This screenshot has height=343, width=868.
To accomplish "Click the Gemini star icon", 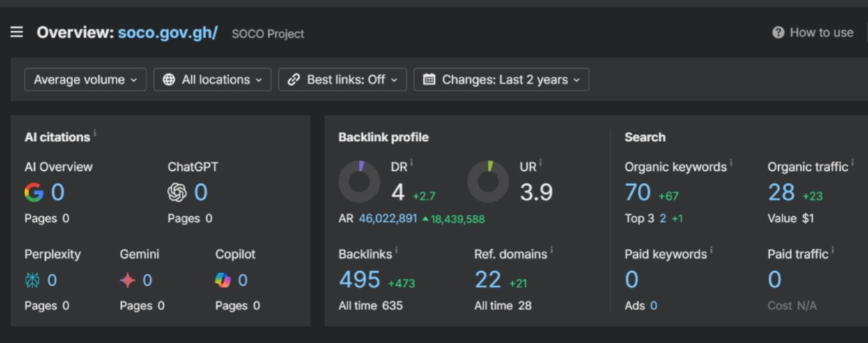I will tap(127, 280).
